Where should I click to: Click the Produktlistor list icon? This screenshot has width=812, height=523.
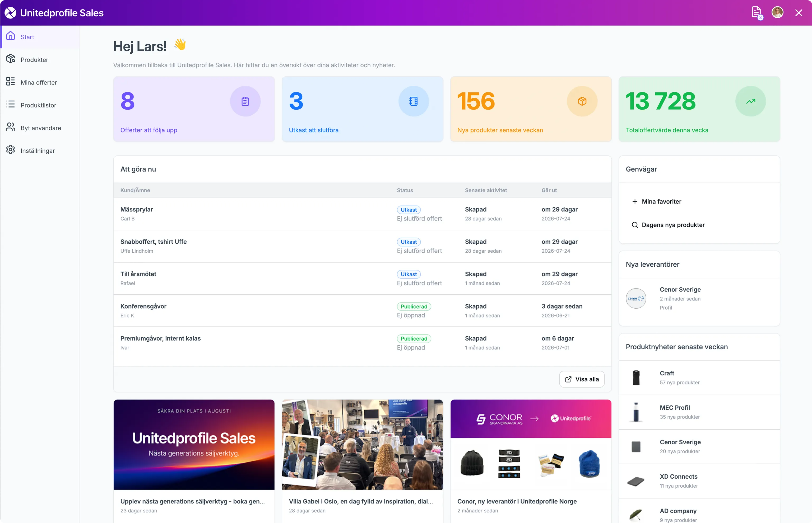point(11,104)
